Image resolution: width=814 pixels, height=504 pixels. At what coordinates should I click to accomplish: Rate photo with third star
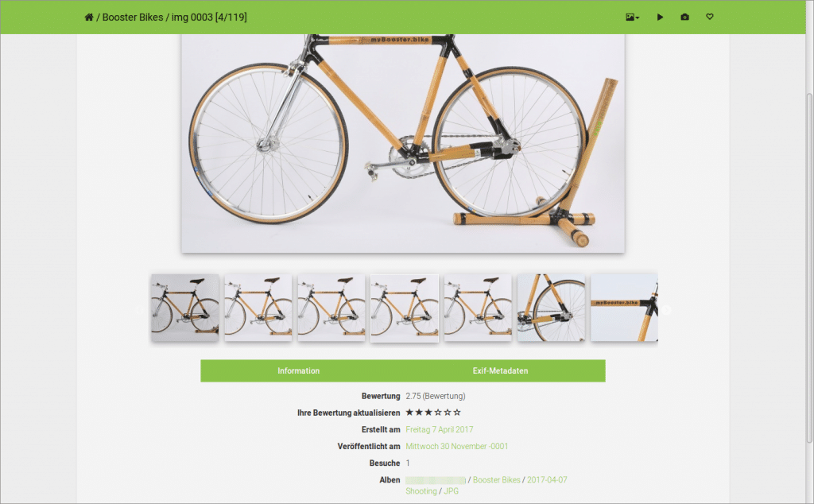tap(428, 412)
